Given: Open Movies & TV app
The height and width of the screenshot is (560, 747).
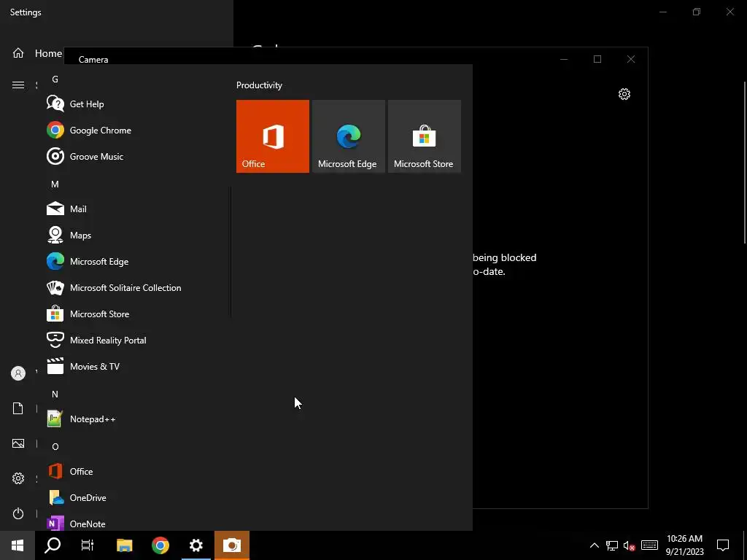Looking at the screenshot, I should (133, 366).
